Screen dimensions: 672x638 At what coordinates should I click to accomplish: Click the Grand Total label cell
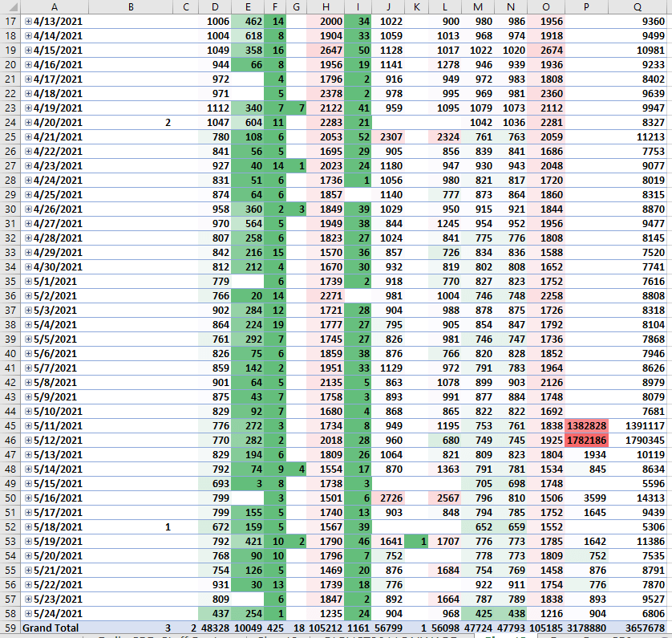(x=51, y=627)
